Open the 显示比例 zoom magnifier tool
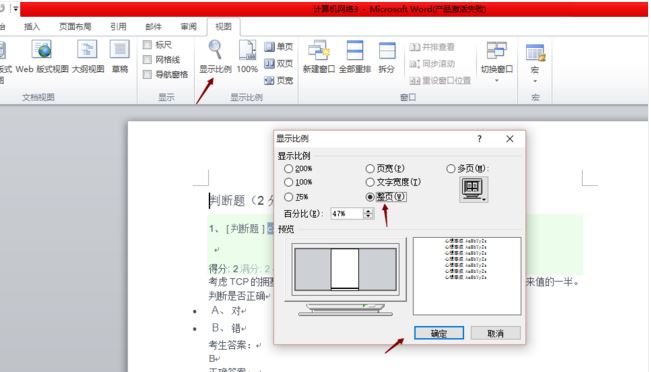This screenshot has height=372, width=651. [x=215, y=57]
